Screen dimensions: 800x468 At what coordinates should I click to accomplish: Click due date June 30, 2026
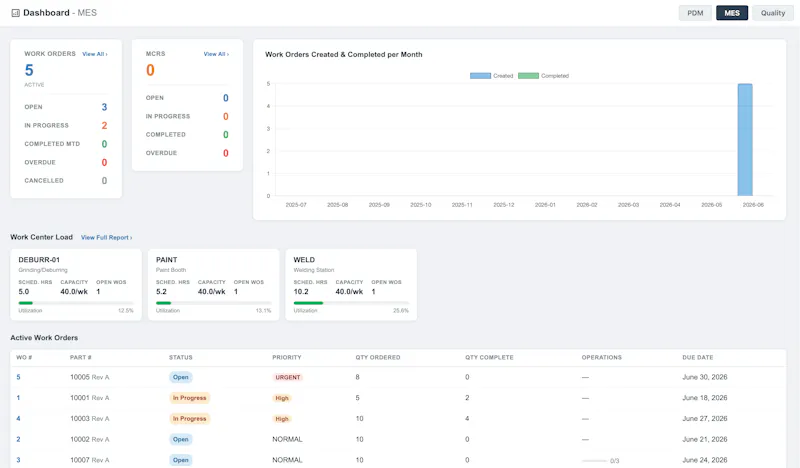705,377
